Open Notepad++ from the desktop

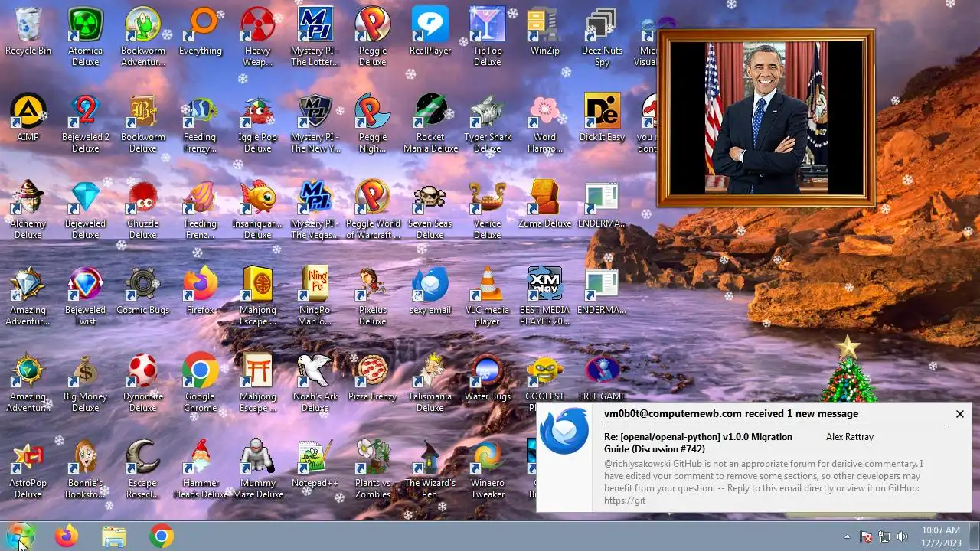point(315,464)
